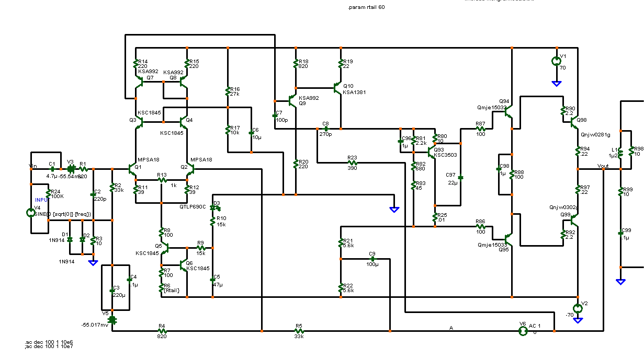This screenshot has width=644, height=359.
Task: Click transistor Q5 KSC1845
Action: point(164,248)
